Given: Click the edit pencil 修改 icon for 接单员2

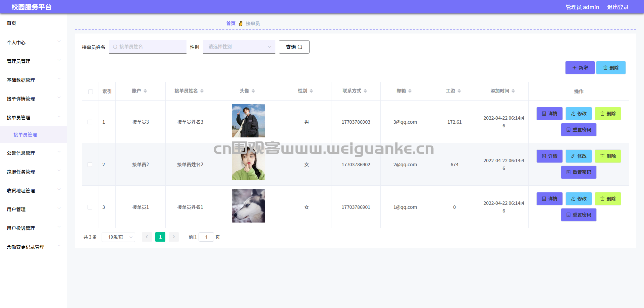Looking at the screenshot, I should point(573,156).
